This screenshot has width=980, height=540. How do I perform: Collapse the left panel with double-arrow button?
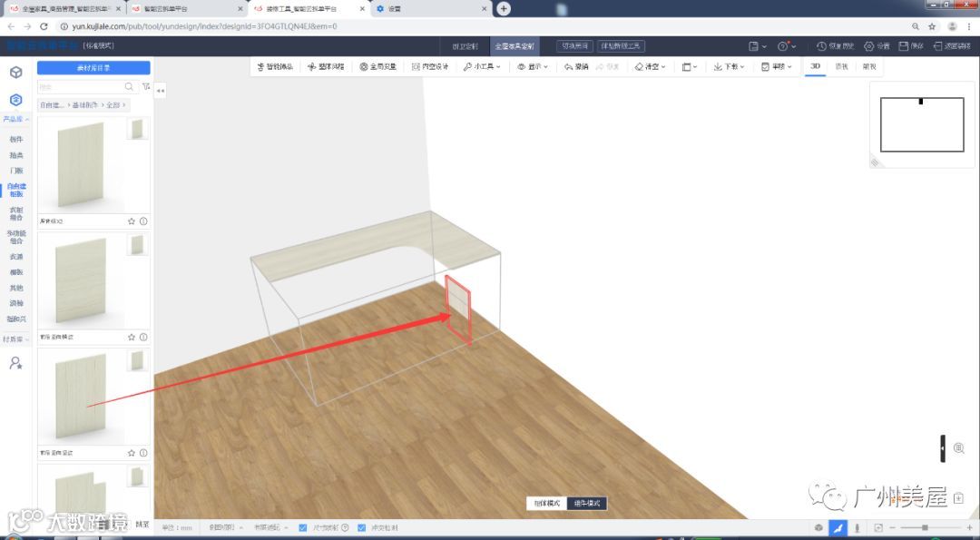point(161,92)
